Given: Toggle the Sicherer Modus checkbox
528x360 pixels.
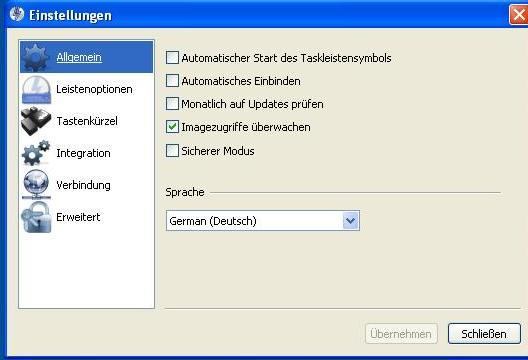Looking at the screenshot, I should 172,151.
